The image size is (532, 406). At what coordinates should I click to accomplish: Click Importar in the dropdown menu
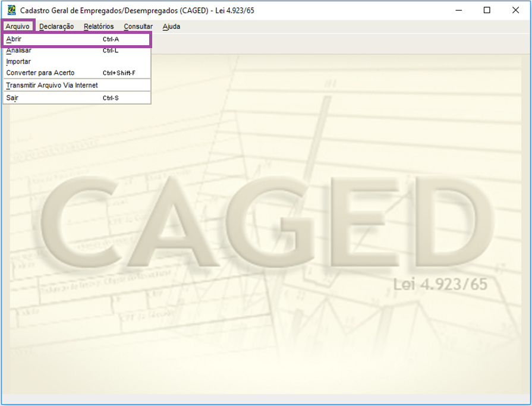pyautogui.click(x=77, y=62)
